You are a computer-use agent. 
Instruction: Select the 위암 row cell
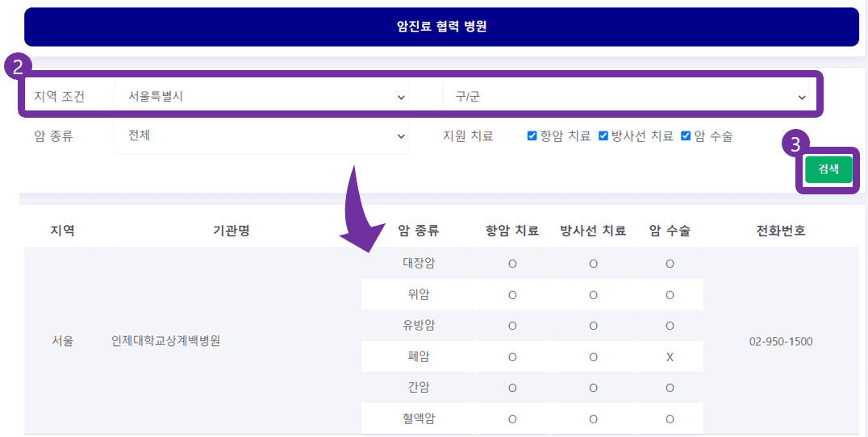tap(419, 294)
